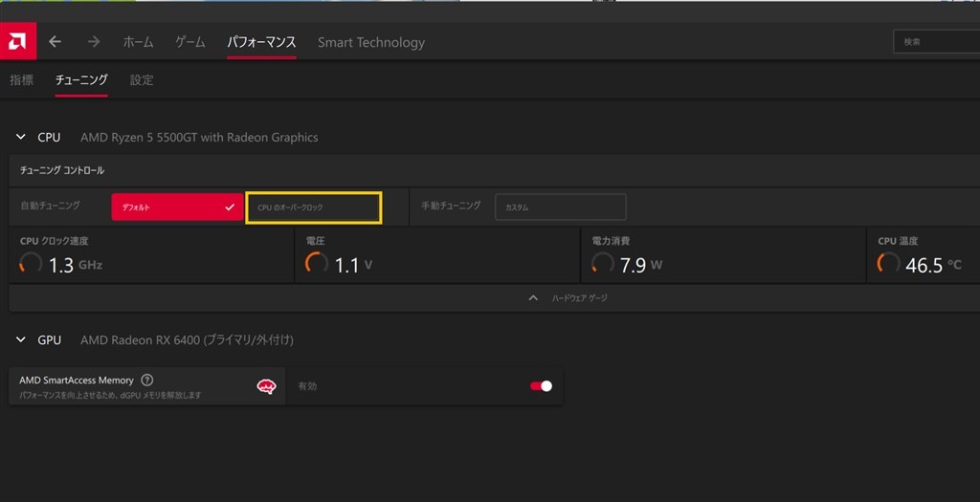
Task: Toggle the SmartAccess Memory 有効 switch
Action: pyautogui.click(x=542, y=386)
